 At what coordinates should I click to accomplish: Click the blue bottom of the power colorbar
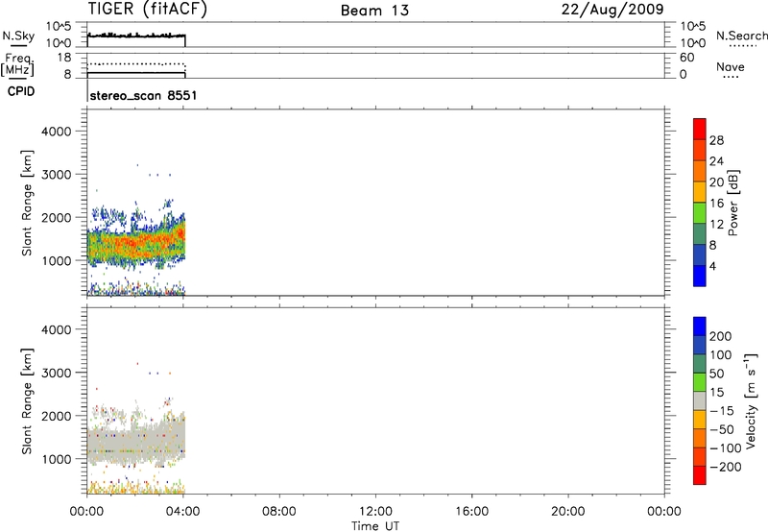click(700, 276)
